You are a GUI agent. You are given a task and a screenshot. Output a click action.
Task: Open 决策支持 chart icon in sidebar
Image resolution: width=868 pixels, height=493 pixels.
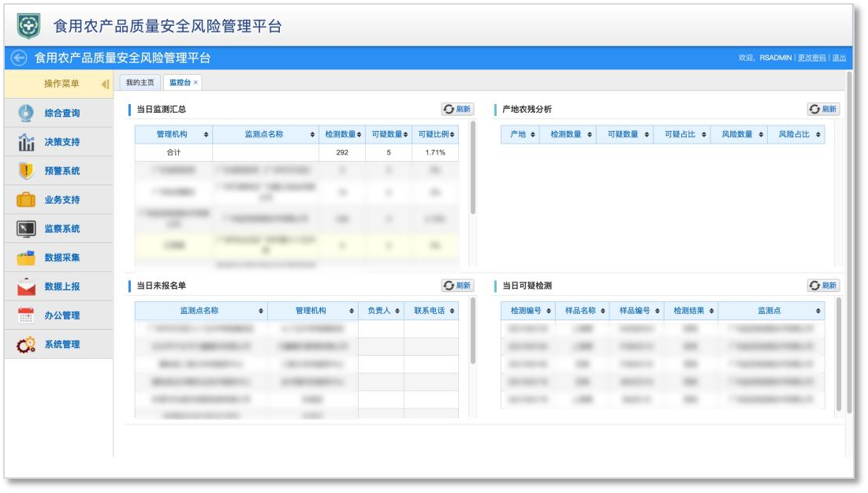tap(26, 142)
